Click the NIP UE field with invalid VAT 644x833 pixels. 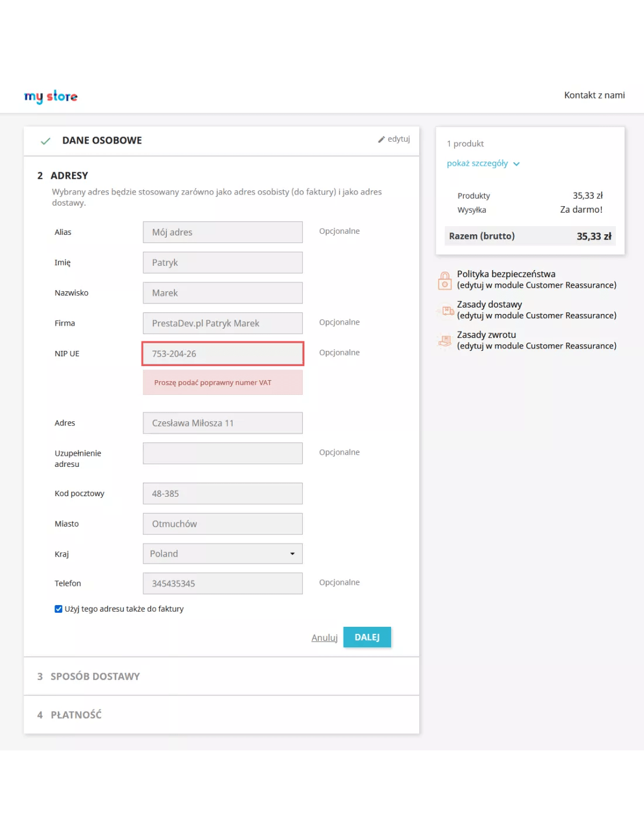[222, 354]
